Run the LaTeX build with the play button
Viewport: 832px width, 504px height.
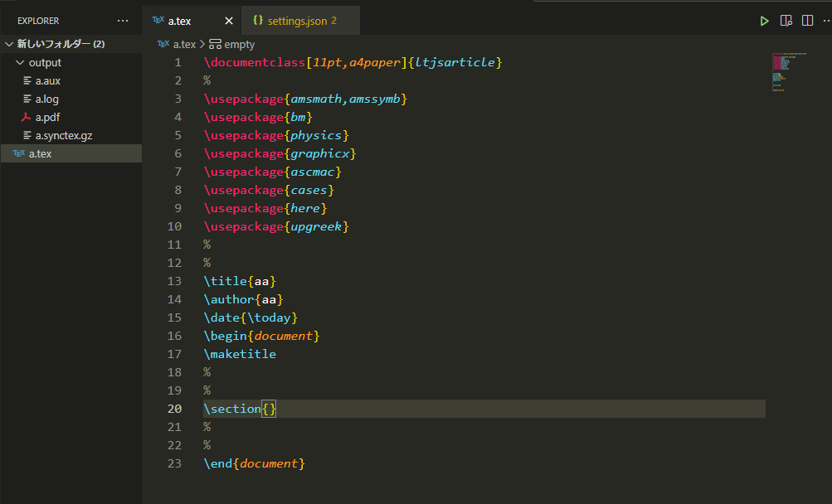pos(763,20)
